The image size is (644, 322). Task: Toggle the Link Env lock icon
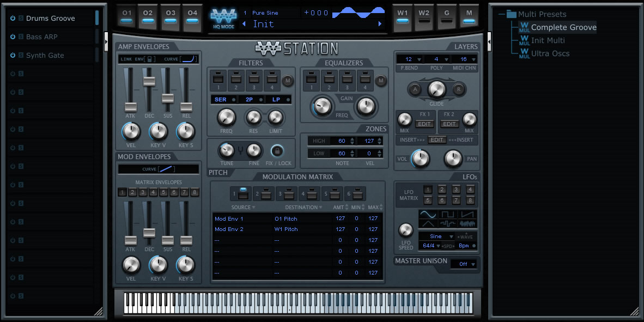(x=149, y=59)
